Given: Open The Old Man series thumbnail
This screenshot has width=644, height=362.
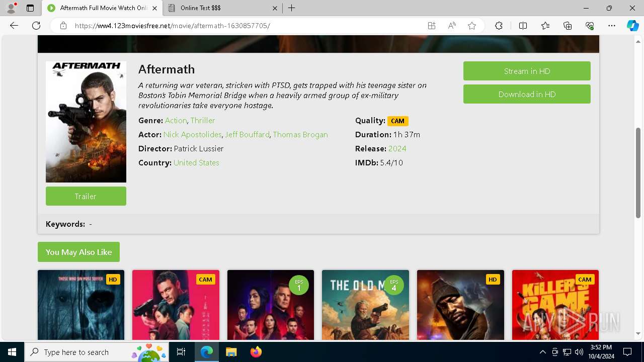Looking at the screenshot, I should click(365, 305).
